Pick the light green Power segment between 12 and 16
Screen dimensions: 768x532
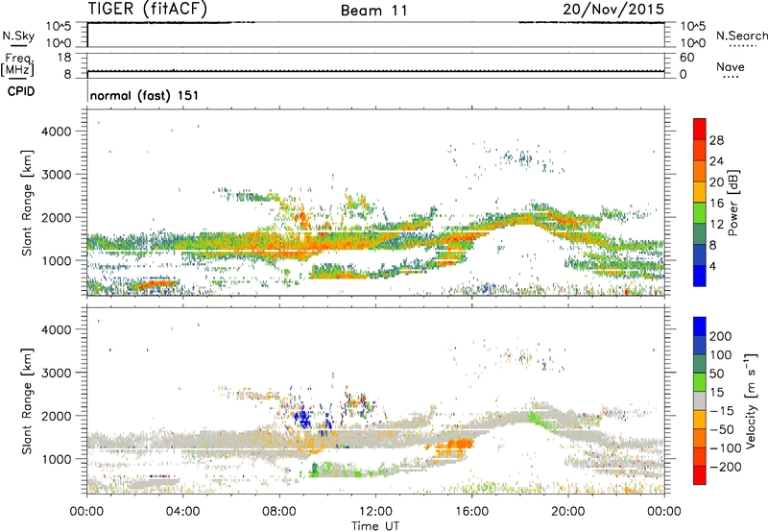click(700, 213)
